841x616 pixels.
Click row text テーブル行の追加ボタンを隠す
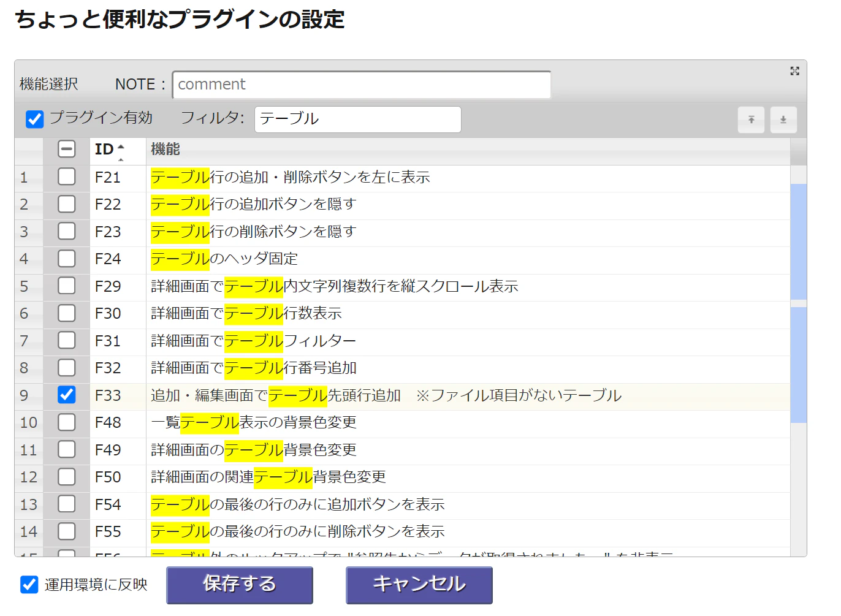254,204
